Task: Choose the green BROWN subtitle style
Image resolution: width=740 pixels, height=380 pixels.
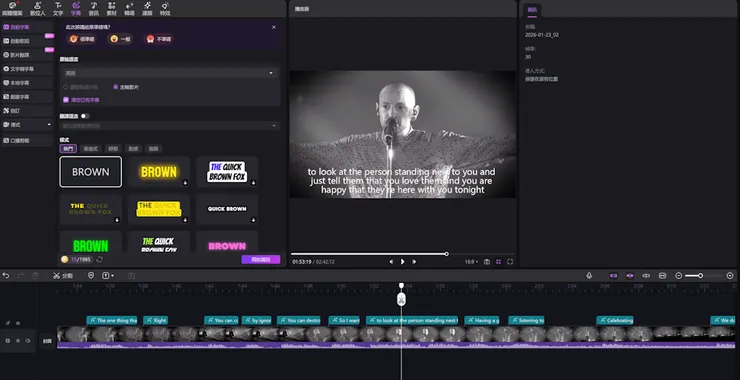Action: coord(91,242)
